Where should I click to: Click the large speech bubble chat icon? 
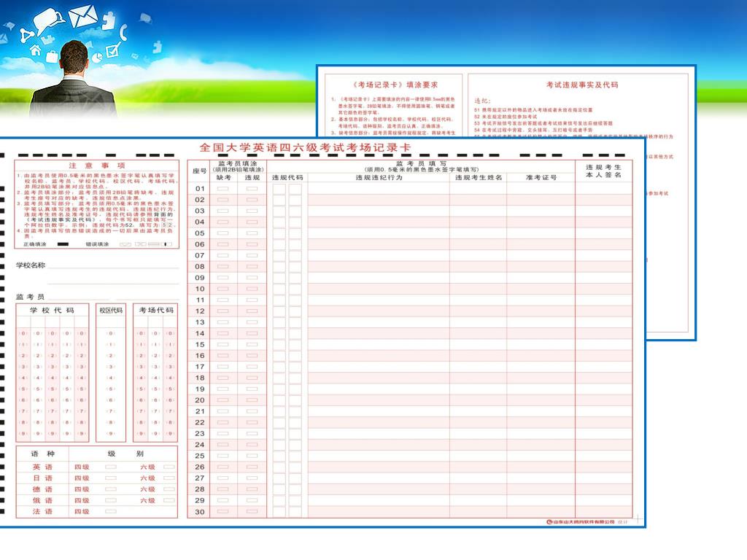[x=49, y=22]
